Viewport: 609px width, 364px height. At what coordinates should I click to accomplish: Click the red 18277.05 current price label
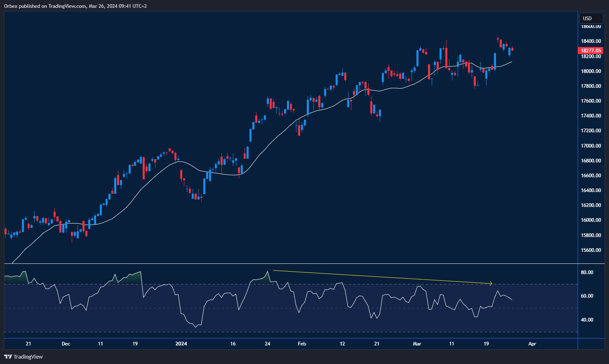[x=591, y=51]
